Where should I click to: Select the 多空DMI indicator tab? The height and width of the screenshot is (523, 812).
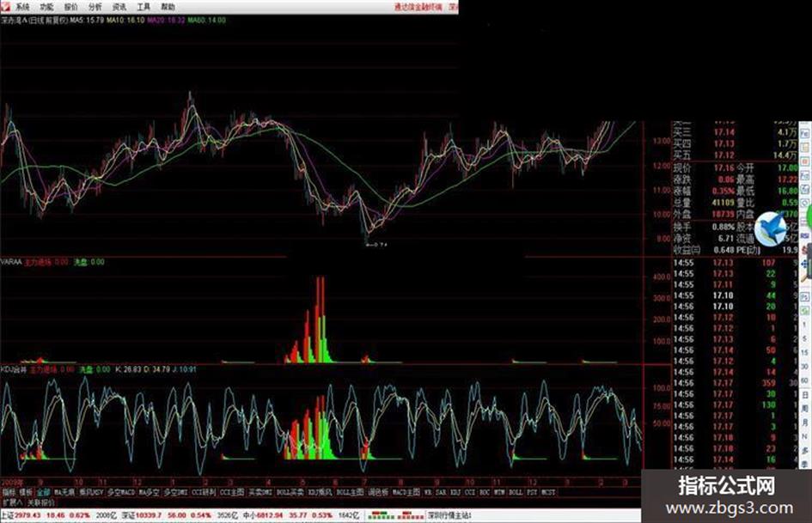point(176,492)
